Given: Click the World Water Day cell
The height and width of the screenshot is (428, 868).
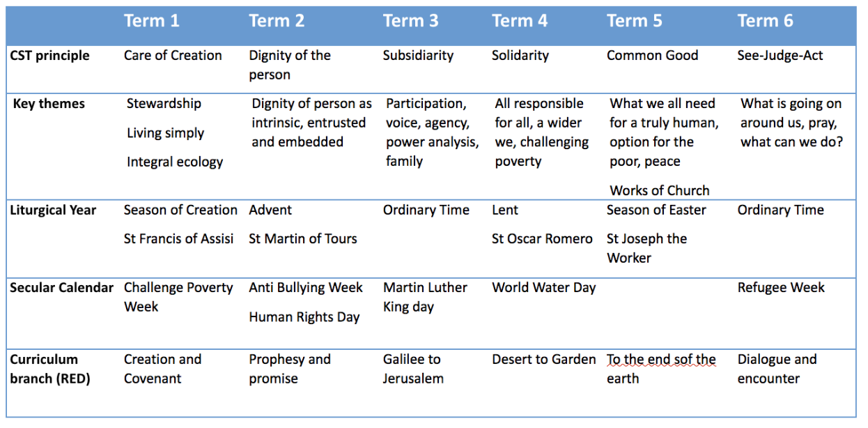Looking at the screenshot, I should (x=543, y=288).
